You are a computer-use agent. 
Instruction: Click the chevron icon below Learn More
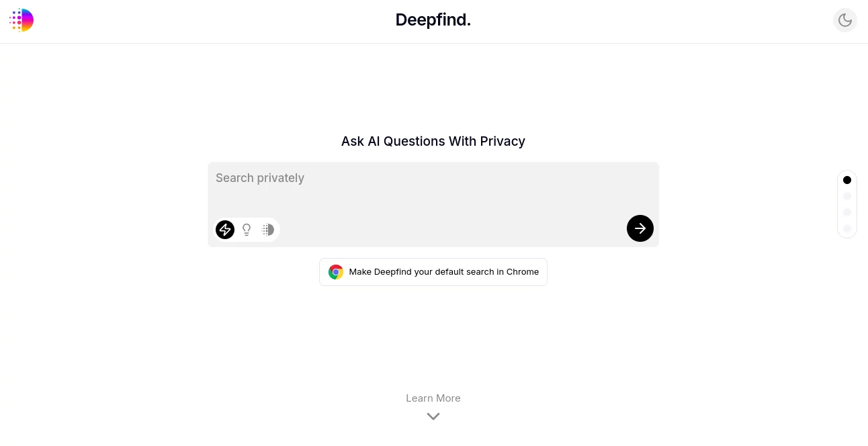[x=433, y=416]
